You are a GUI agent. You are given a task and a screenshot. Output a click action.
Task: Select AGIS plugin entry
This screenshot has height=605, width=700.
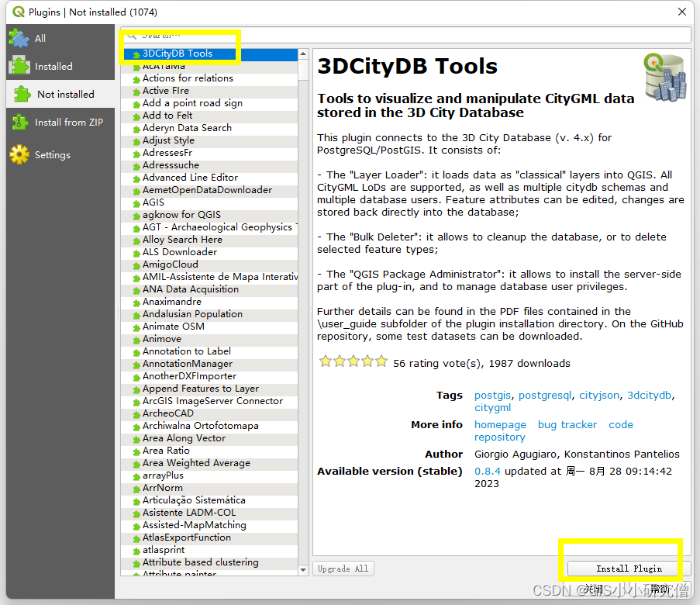[x=209, y=202]
